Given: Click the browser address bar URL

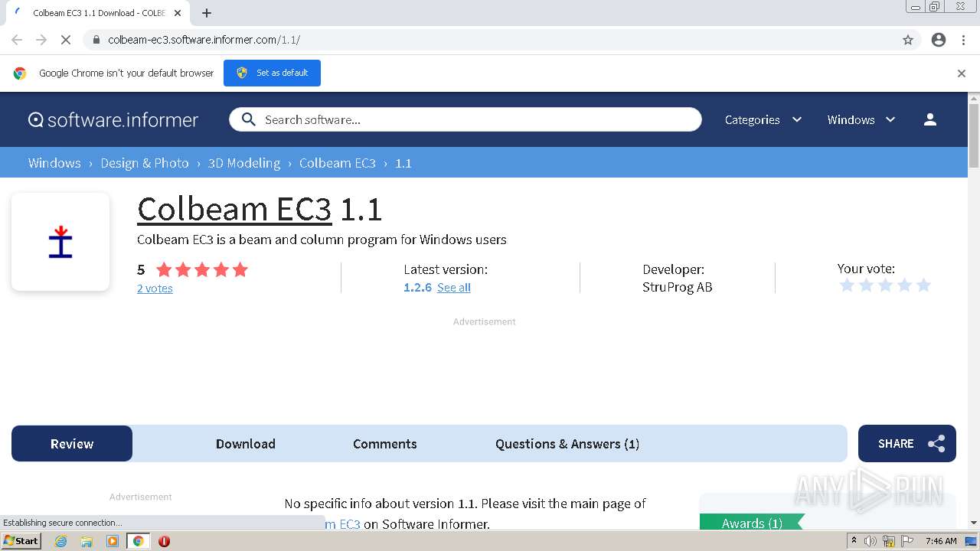Looking at the screenshot, I should 204,40.
